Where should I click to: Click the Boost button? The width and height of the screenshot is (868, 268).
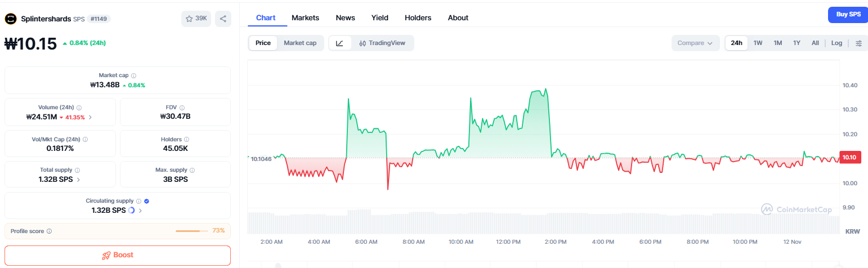118,255
